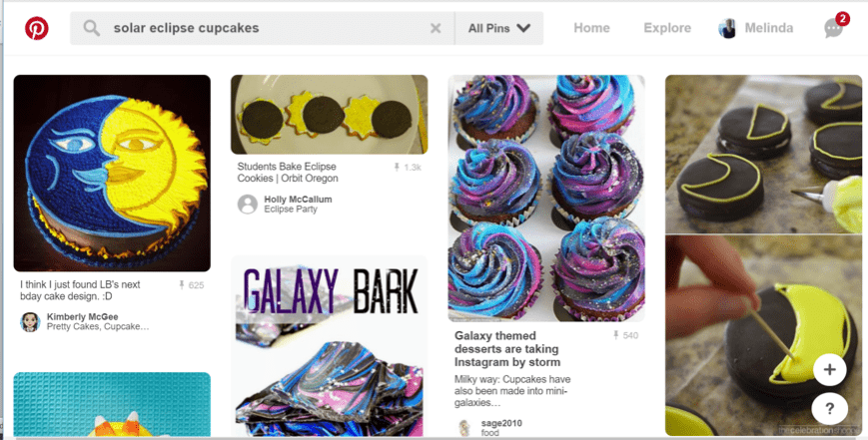This screenshot has width=868, height=440.
Task: Open the Explore tab
Action: 667,28
